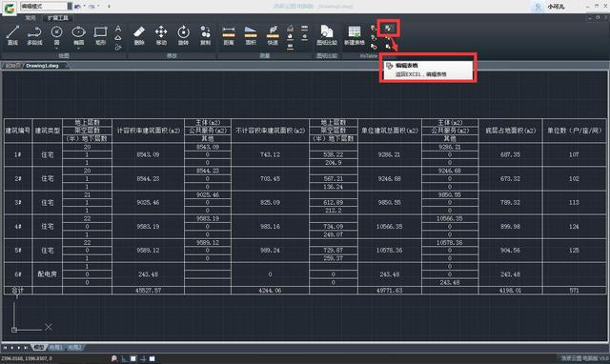Image resolution: width=610 pixels, height=364 pixels.
Task: Switch to the 布局2 layout tab
Action: coord(74,347)
